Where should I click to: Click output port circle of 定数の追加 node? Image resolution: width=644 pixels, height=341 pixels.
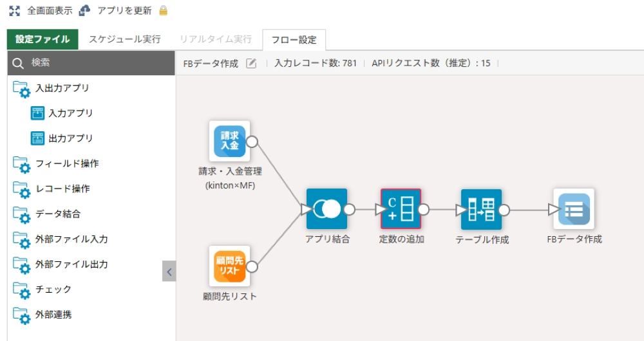pos(423,210)
